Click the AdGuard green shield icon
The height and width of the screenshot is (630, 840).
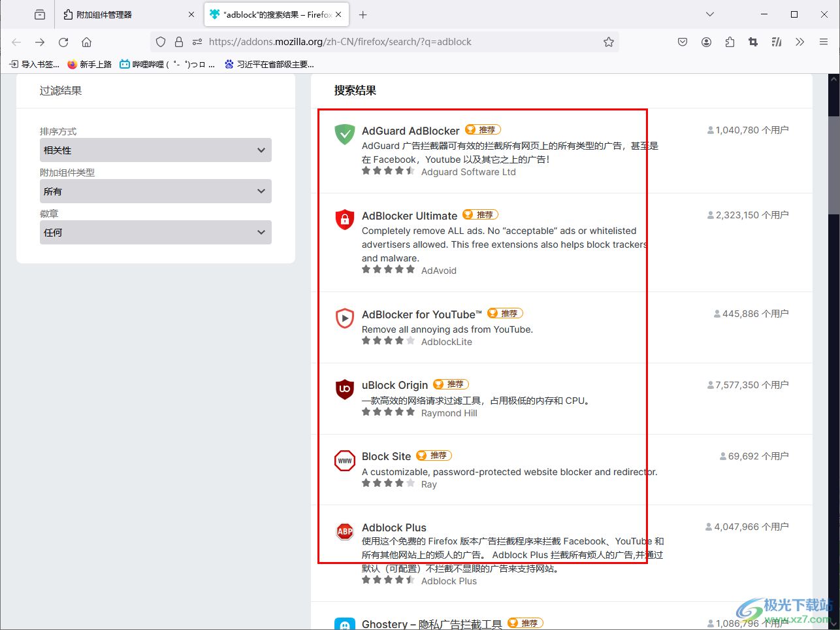pyautogui.click(x=345, y=135)
